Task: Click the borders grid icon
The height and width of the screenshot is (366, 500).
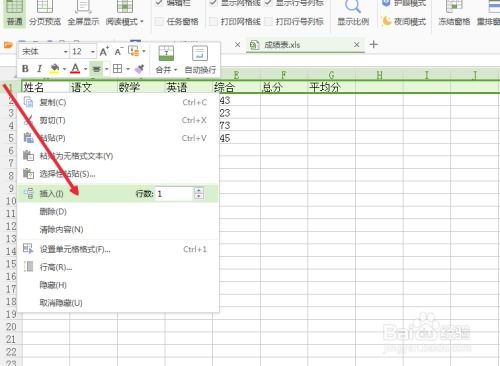Action: tap(117, 69)
